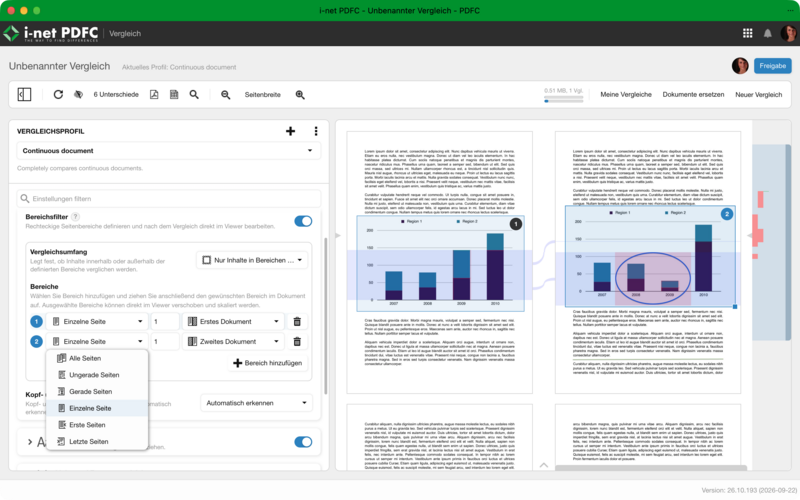
Task: Click Dokumente ersetzen
Action: [693, 94]
